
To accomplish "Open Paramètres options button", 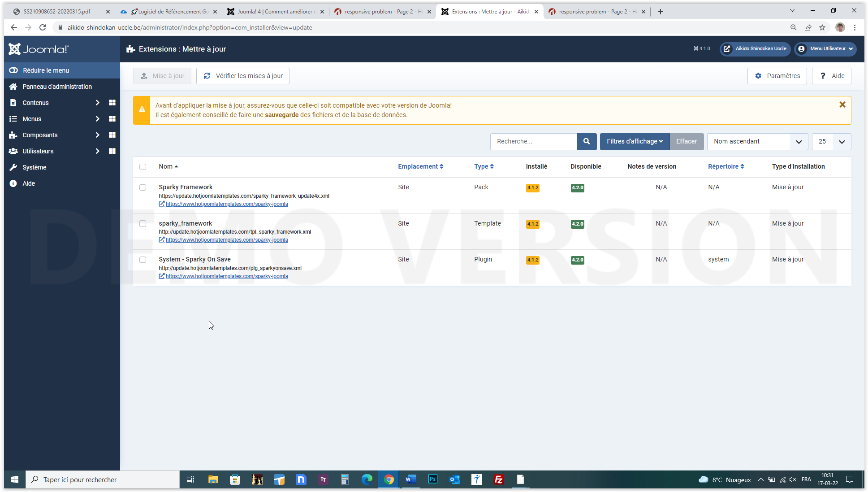I will coord(777,76).
